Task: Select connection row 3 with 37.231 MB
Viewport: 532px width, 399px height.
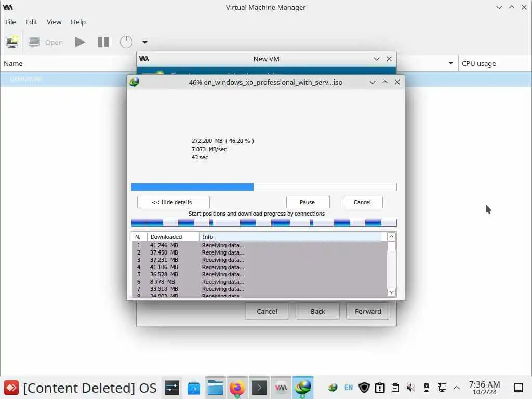Action: (259, 260)
